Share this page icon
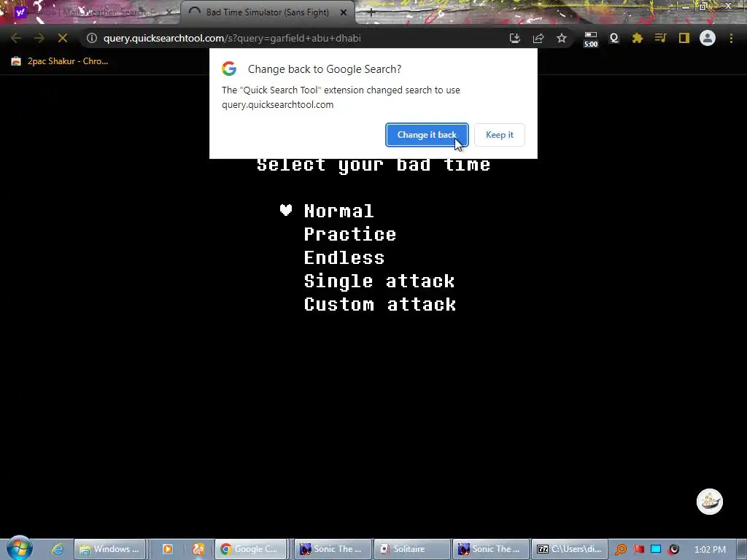 tap(538, 38)
